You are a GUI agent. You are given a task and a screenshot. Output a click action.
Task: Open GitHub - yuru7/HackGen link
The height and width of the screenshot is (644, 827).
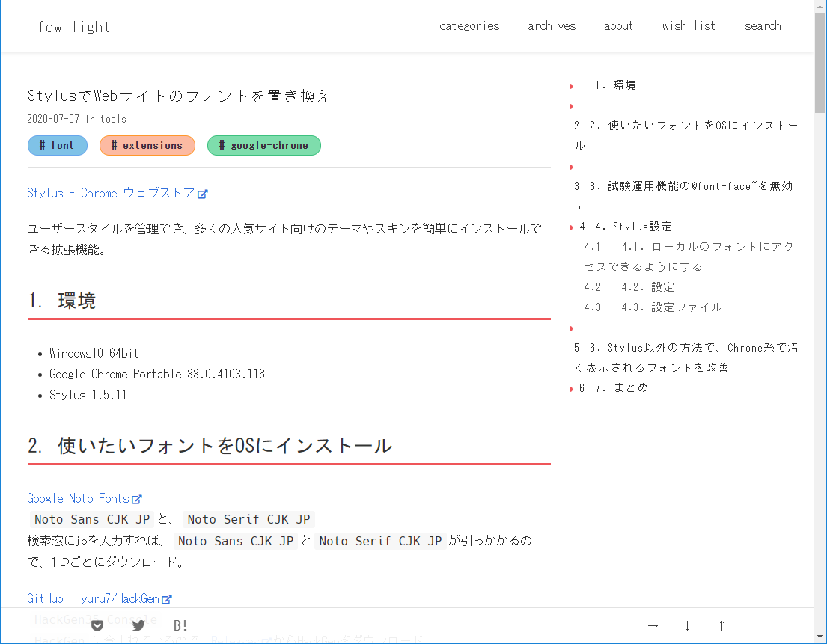pos(93,598)
